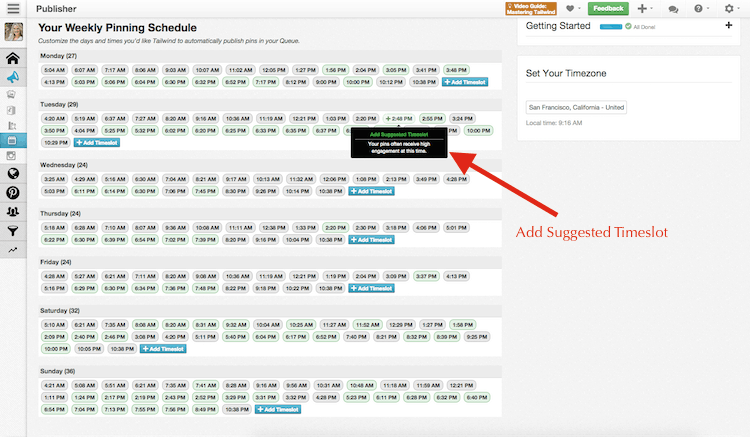750x437 pixels.
Task: Select Tuesday 10:29 PM timeslot
Action: (56, 142)
